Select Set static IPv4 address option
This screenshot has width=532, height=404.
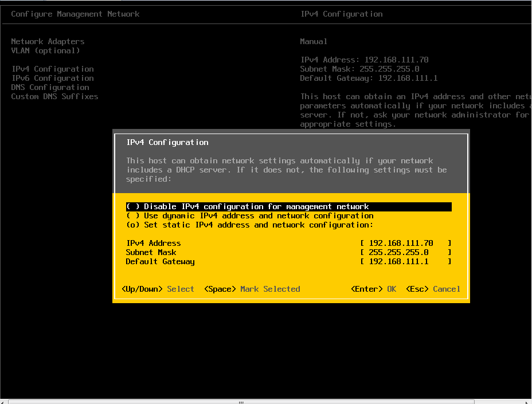click(x=249, y=225)
